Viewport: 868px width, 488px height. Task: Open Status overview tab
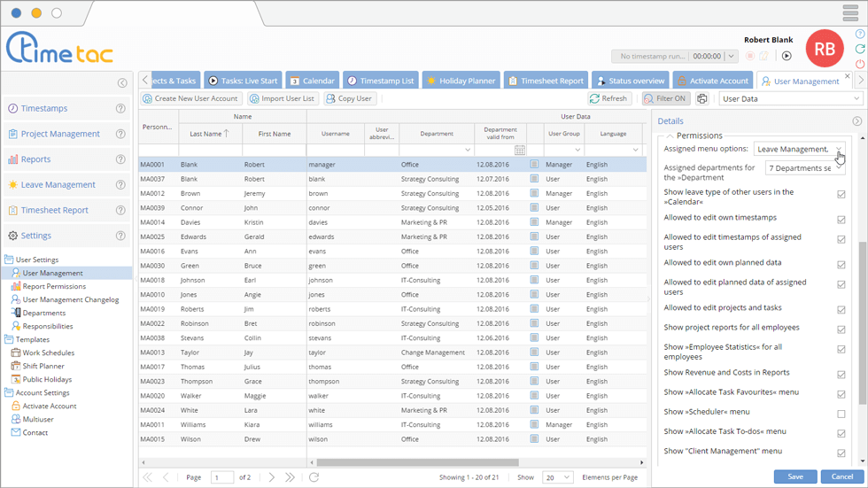631,81
